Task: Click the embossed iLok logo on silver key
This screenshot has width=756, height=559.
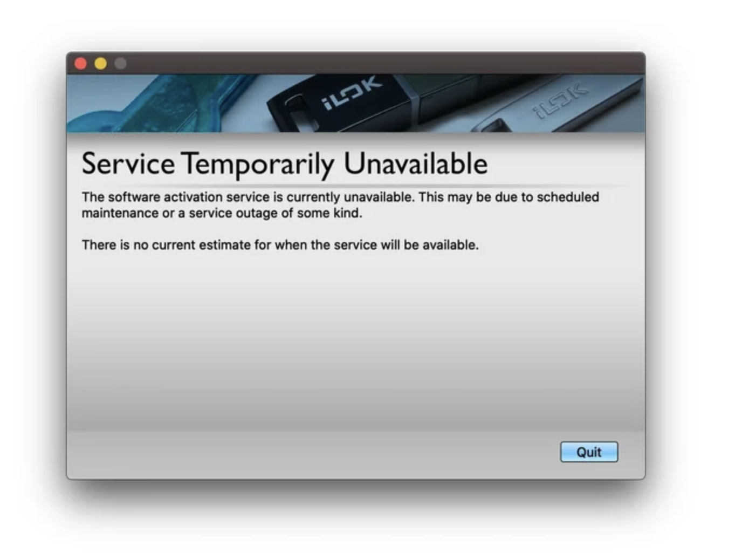Action: [560, 101]
